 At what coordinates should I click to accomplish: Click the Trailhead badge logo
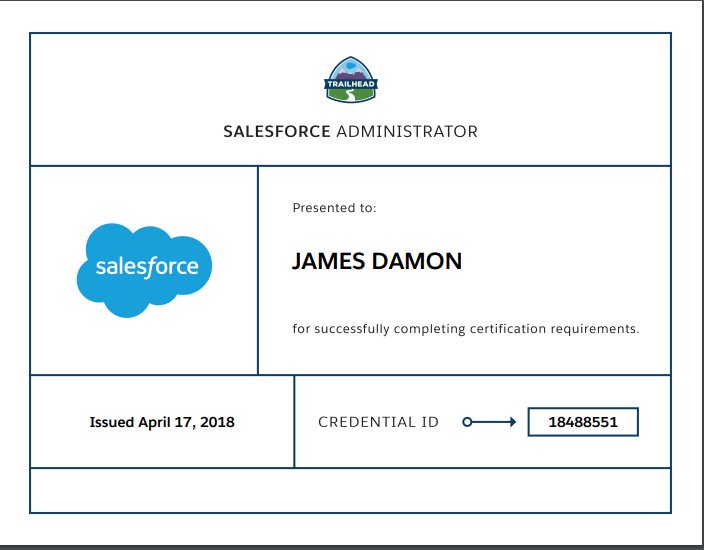point(351,79)
